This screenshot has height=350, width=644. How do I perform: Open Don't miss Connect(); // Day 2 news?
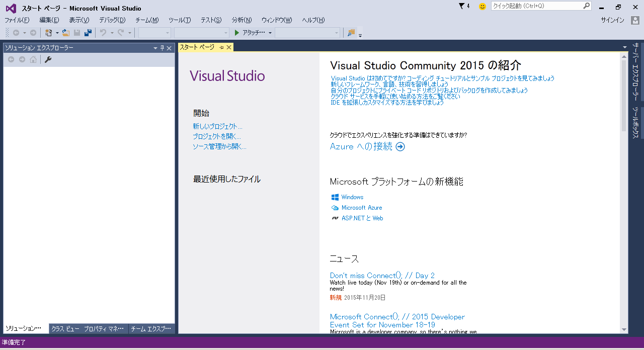point(382,275)
